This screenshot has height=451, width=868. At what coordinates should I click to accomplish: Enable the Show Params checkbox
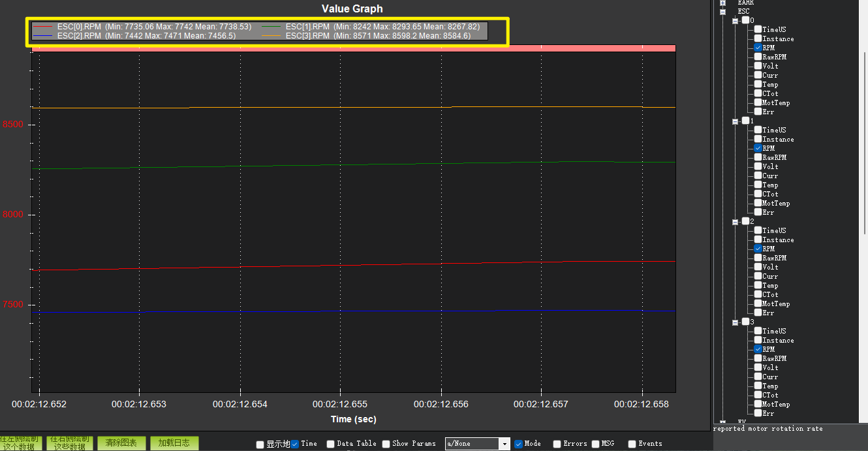[x=386, y=444]
